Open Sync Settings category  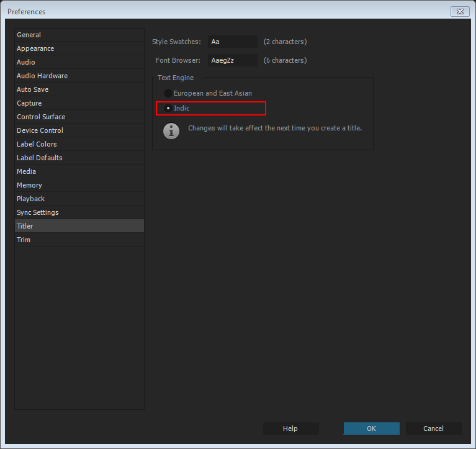point(38,212)
